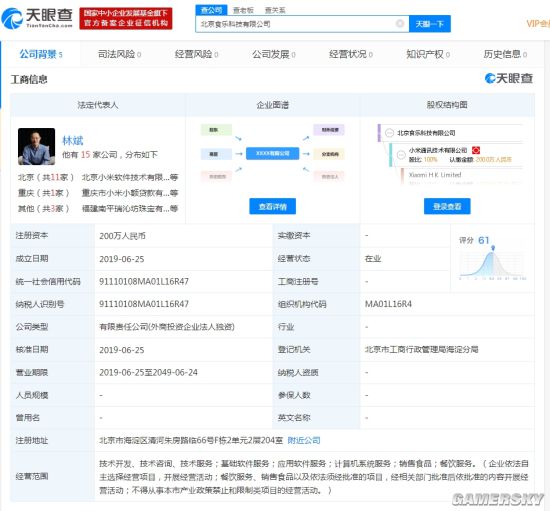Click 小米通讯技术有限公司 in the equity structure
This screenshot has width=550, height=511.
pos(438,150)
